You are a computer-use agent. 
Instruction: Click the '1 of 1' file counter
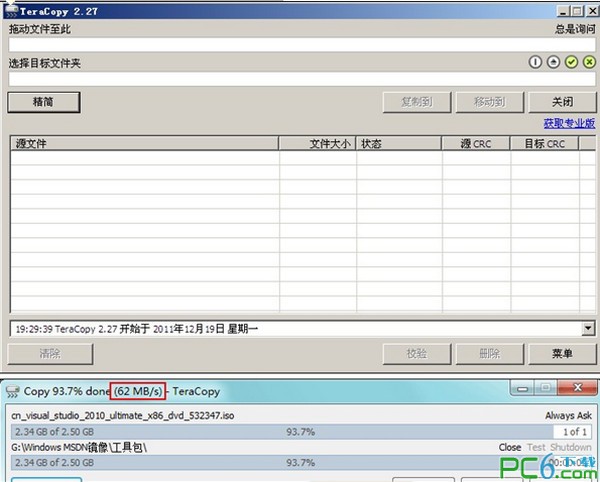(x=575, y=432)
